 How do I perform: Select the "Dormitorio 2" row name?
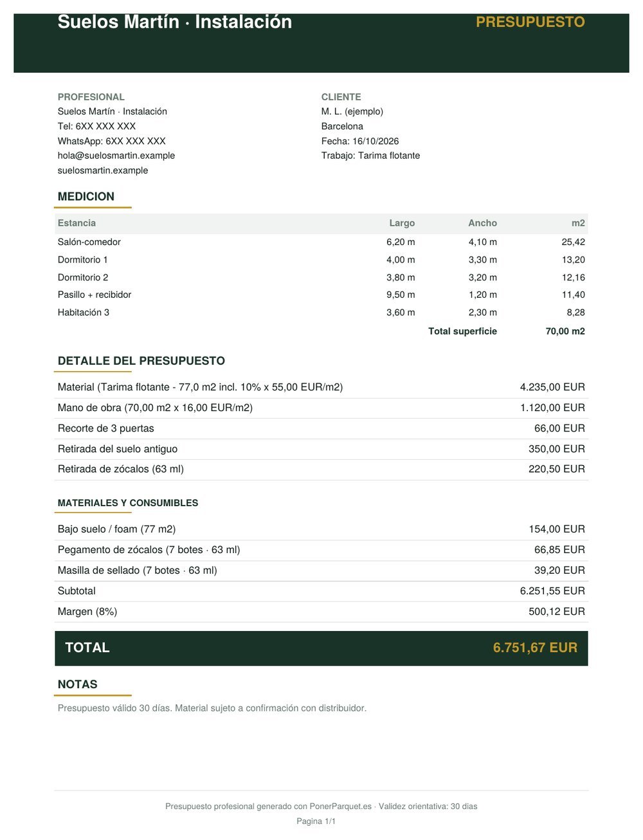click(x=83, y=277)
